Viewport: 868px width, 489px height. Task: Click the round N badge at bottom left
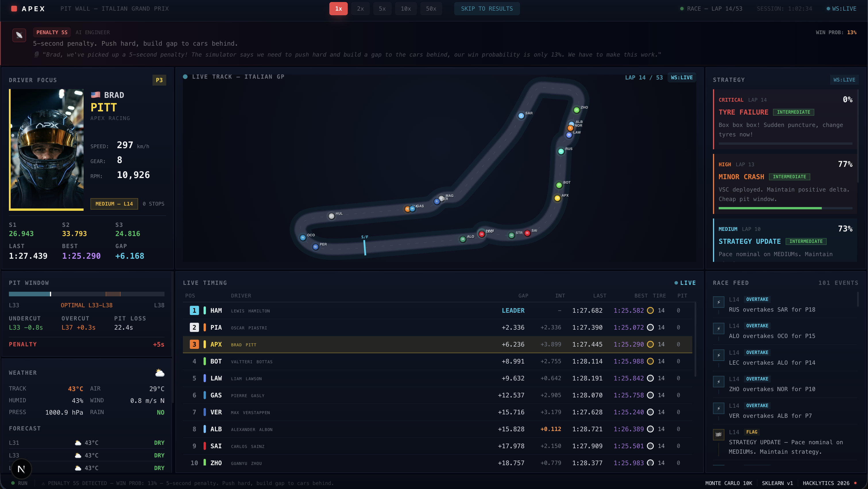click(x=21, y=469)
